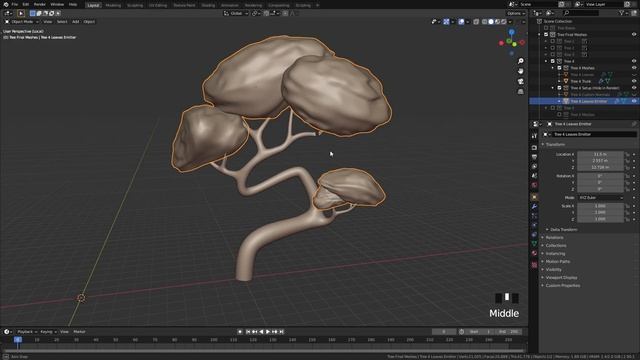Toggle visibility of Tree Final Meshes collection
The height and width of the screenshot is (360, 640).
click(x=634, y=35)
